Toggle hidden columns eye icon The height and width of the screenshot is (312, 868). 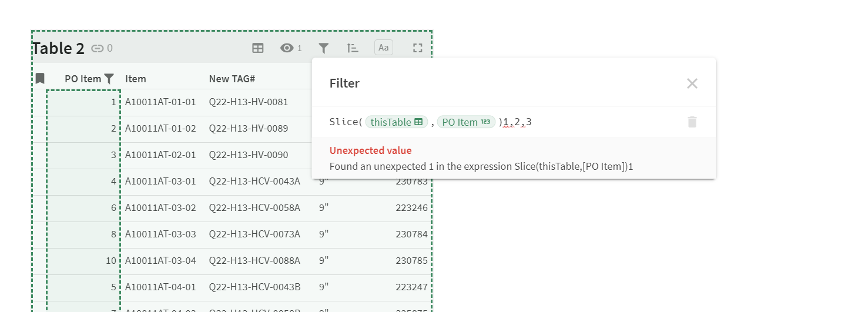tap(287, 48)
